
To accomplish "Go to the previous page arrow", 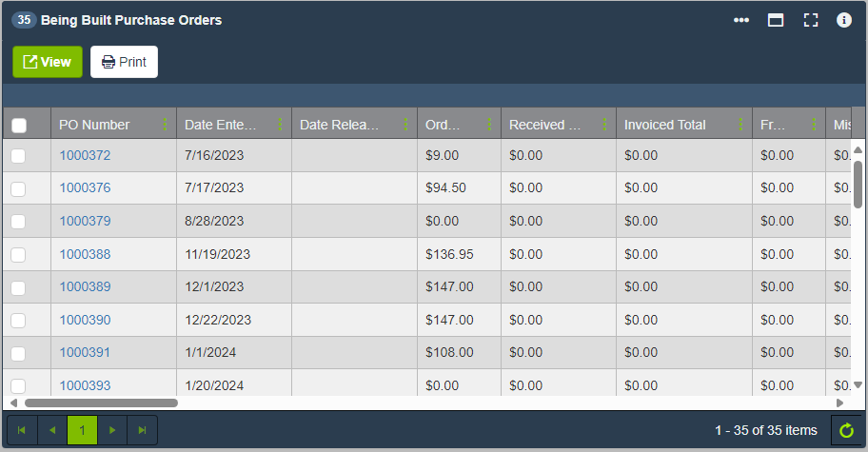I will click(x=52, y=431).
